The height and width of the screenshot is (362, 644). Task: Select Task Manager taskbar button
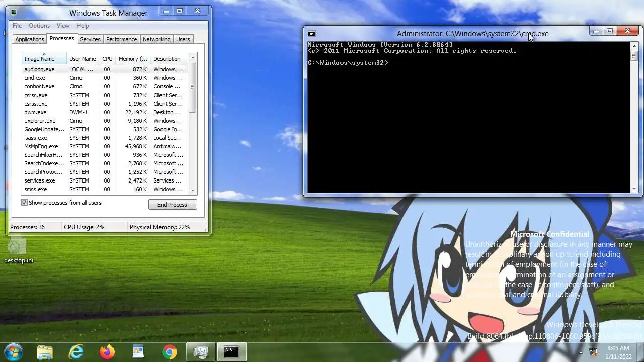(201, 352)
